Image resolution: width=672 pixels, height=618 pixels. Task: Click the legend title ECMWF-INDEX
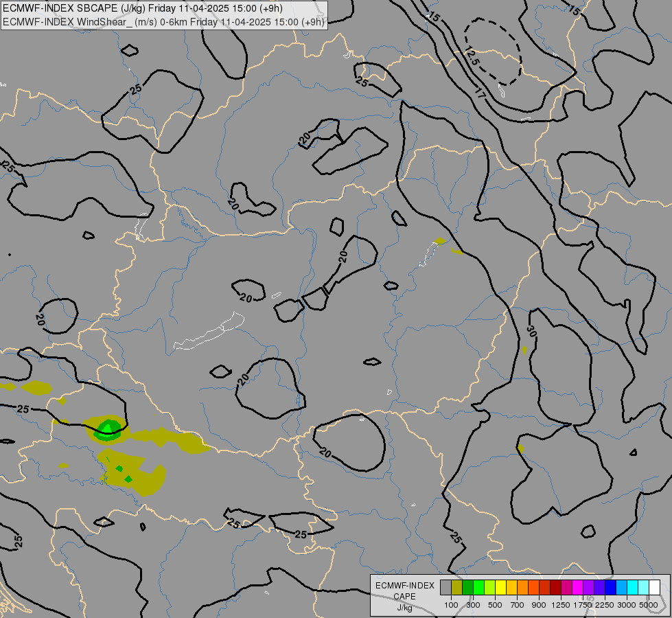coord(405,586)
